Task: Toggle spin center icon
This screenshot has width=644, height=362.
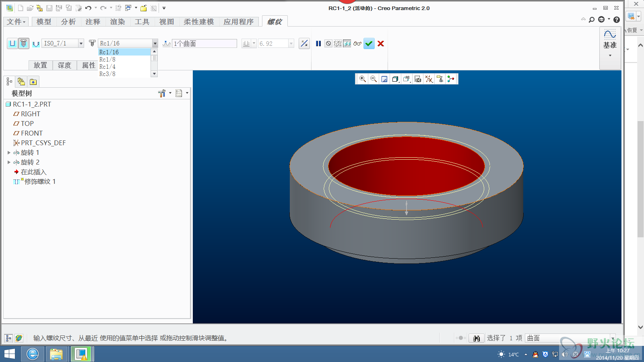Action: (451, 79)
